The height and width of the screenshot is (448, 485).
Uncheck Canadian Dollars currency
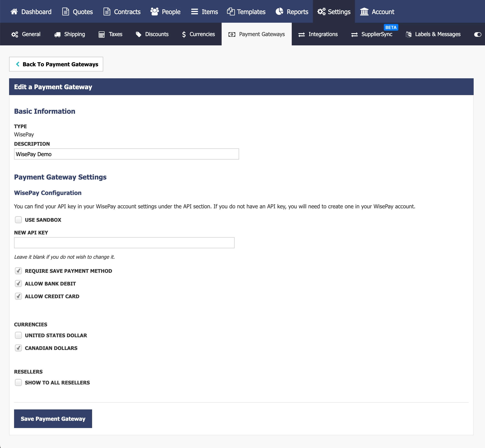pyautogui.click(x=18, y=348)
